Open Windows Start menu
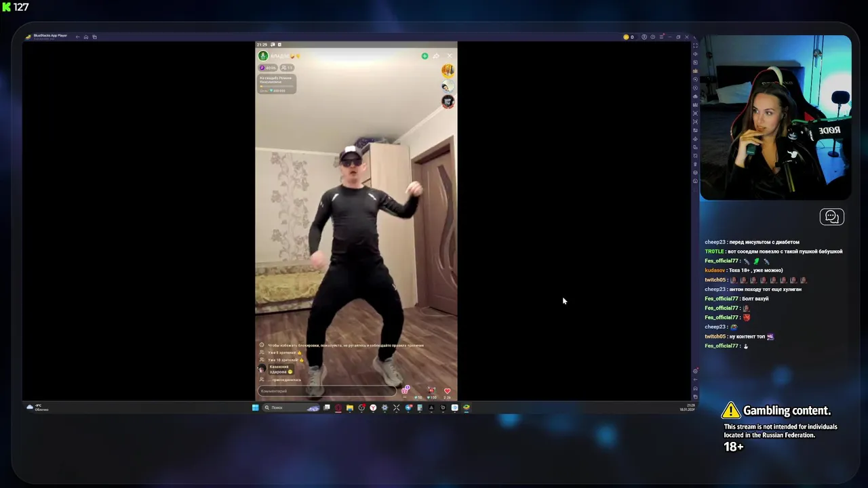 click(255, 407)
